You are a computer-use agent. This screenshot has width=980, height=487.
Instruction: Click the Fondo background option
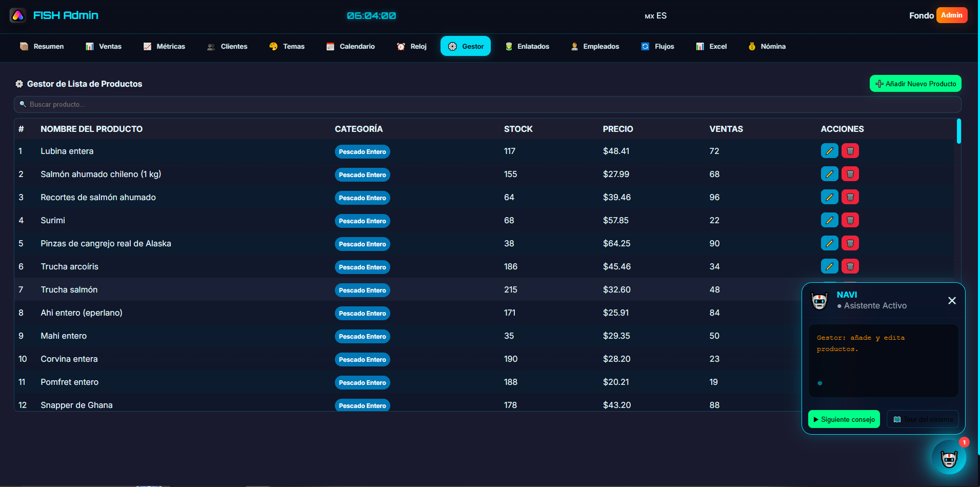(921, 15)
